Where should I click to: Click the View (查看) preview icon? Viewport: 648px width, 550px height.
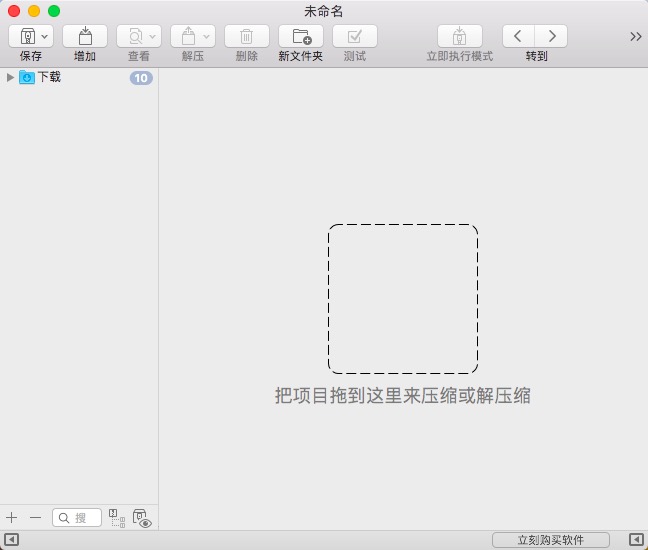tap(134, 36)
